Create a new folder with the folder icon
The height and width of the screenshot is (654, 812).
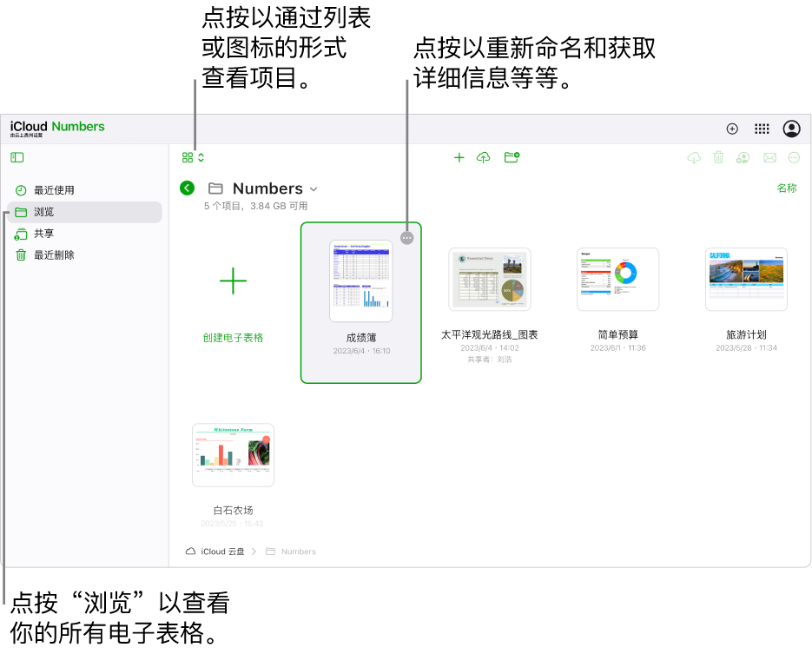pos(511,157)
